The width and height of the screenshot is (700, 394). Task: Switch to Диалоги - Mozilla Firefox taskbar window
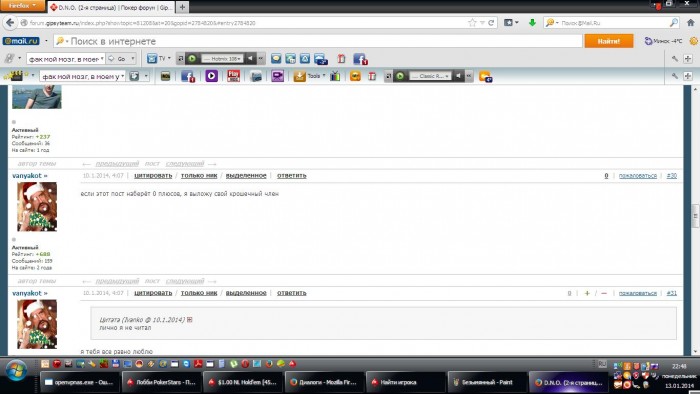click(x=324, y=382)
